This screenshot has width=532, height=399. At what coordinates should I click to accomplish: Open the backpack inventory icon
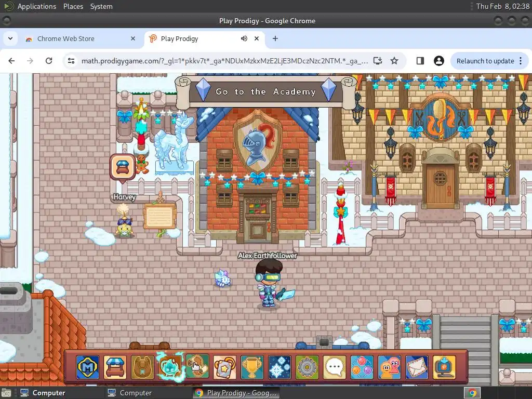click(142, 367)
